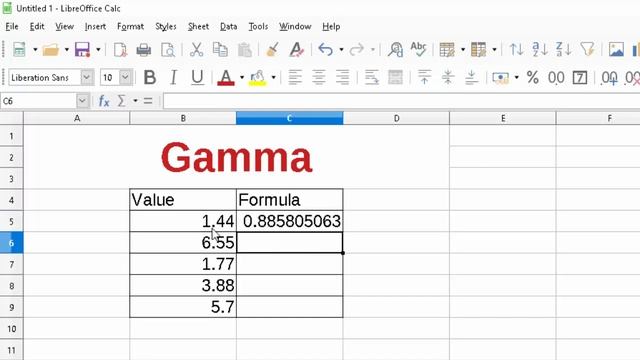This screenshot has width=640, height=360.
Task: Click the formula input line
Action: pyautogui.click(x=401, y=101)
